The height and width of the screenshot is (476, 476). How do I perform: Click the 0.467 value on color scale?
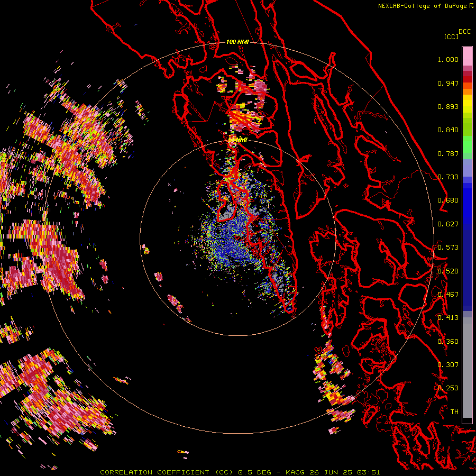[x=448, y=295]
